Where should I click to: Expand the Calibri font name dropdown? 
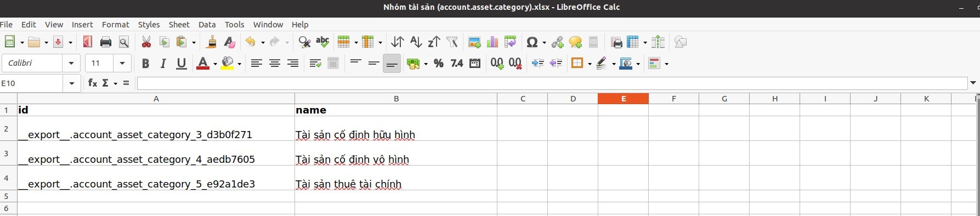tap(71, 64)
